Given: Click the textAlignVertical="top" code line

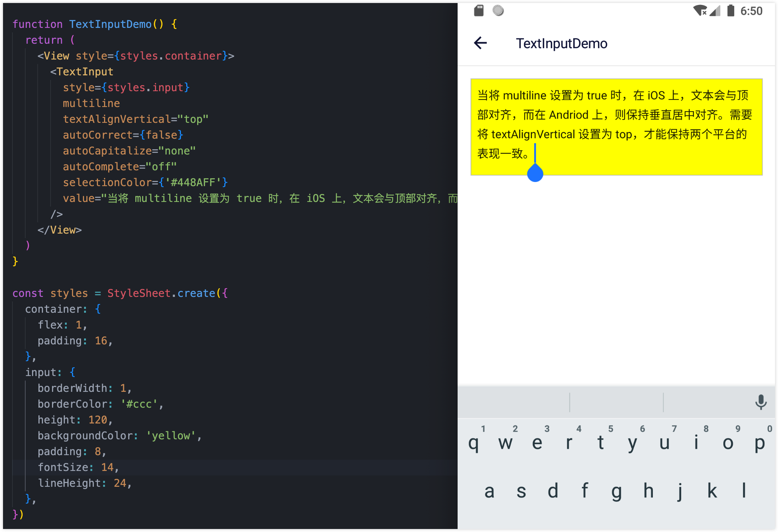Looking at the screenshot, I should coord(136,119).
